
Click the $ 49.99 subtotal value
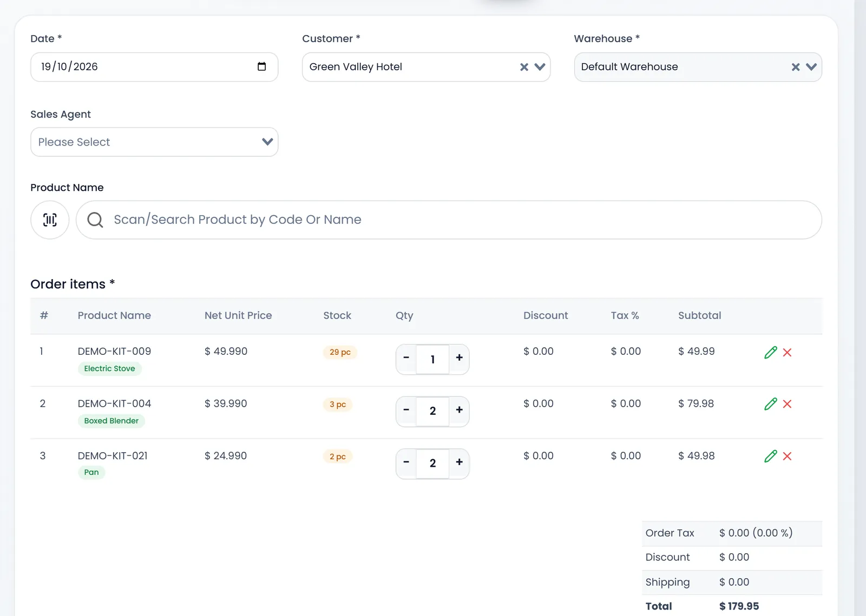click(x=697, y=352)
